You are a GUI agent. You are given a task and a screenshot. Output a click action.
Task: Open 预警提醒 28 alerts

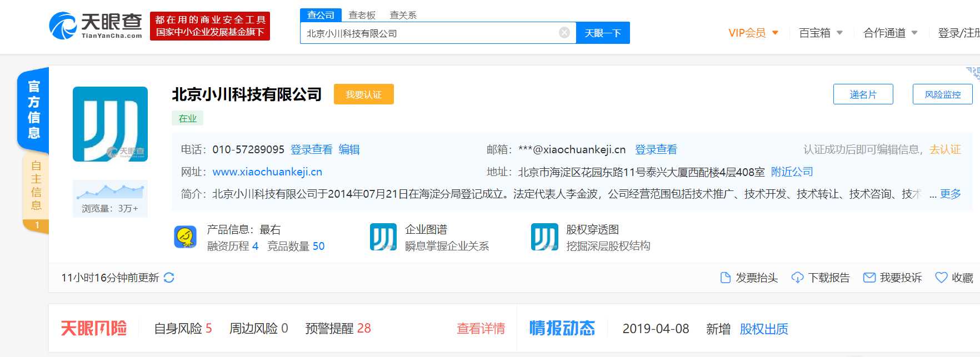pos(338,329)
